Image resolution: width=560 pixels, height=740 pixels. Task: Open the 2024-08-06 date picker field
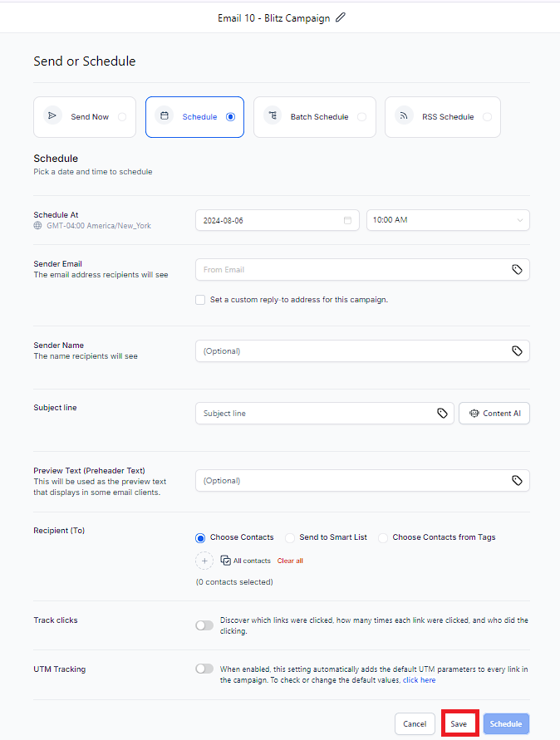point(278,220)
